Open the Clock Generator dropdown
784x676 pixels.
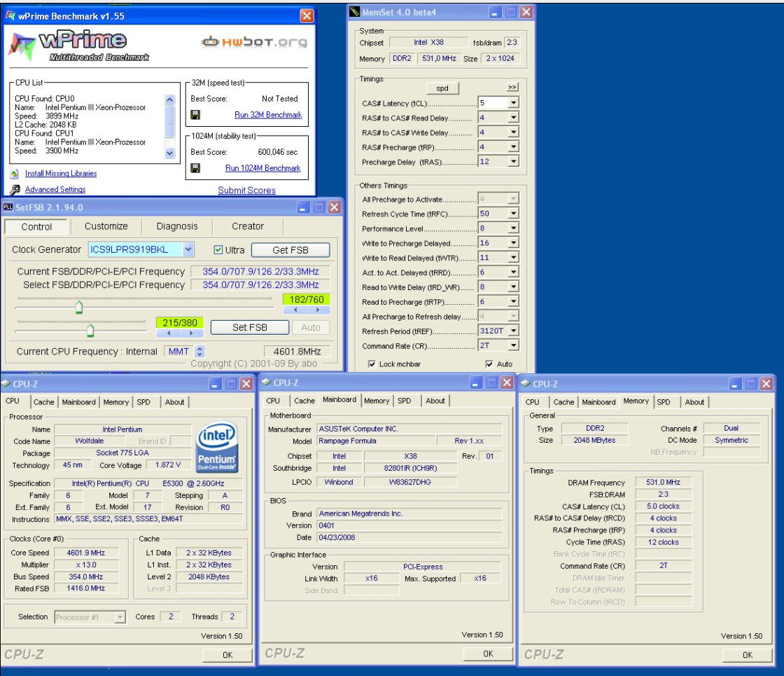point(188,249)
